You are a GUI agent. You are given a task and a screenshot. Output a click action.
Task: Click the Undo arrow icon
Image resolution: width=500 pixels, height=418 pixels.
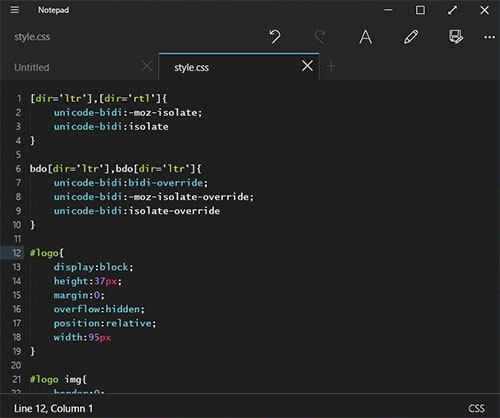[275, 37]
